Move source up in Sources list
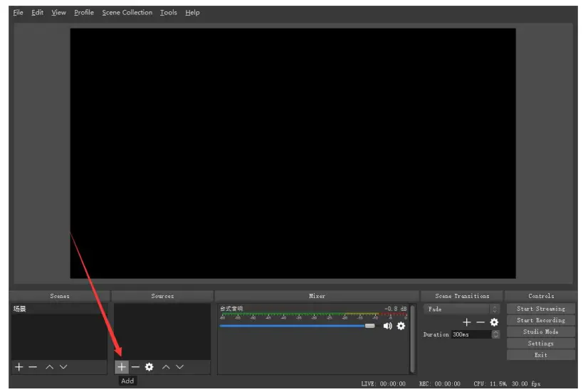Viewport: 583px width, 392px height. pos(166,367)
